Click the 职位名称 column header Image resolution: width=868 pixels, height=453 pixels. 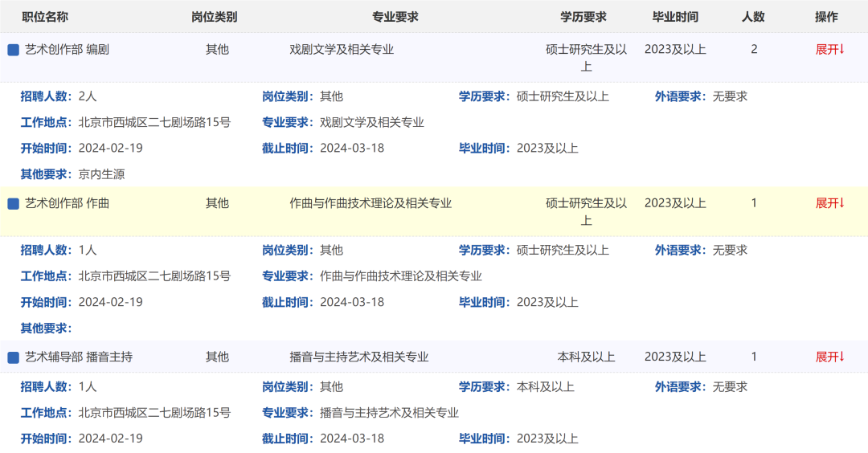(45, 17)
